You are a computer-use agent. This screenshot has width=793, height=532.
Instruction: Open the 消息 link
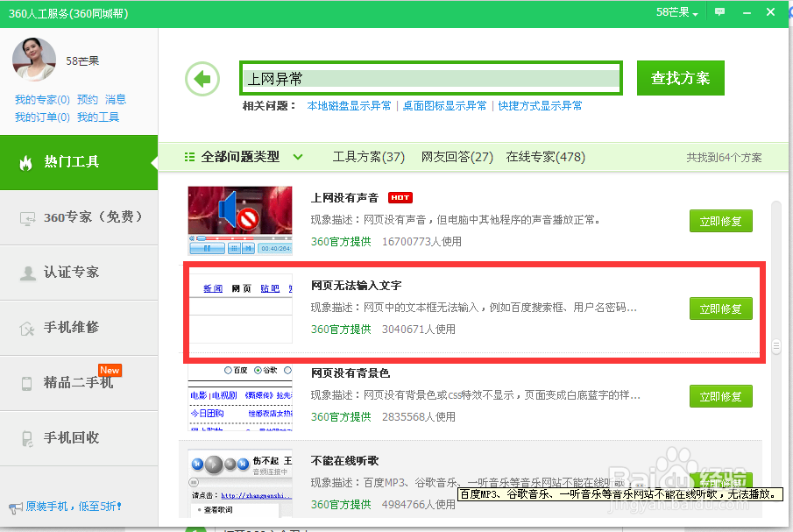coord(116,100)
